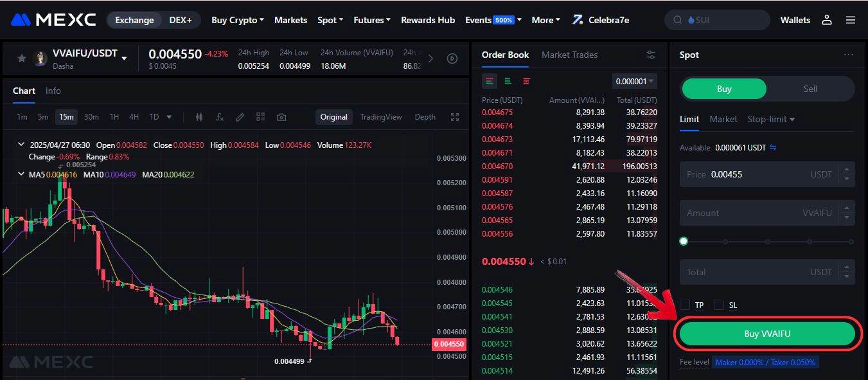Enable the TP checkbox

point(685,305)
